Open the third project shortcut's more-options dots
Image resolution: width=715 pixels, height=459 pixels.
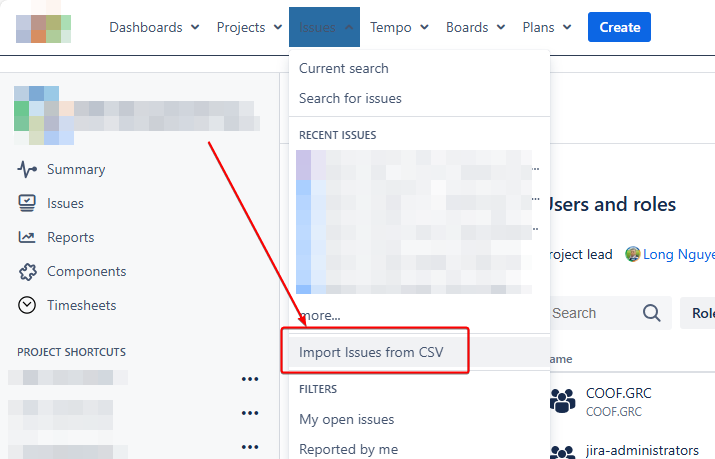point(250,447)
